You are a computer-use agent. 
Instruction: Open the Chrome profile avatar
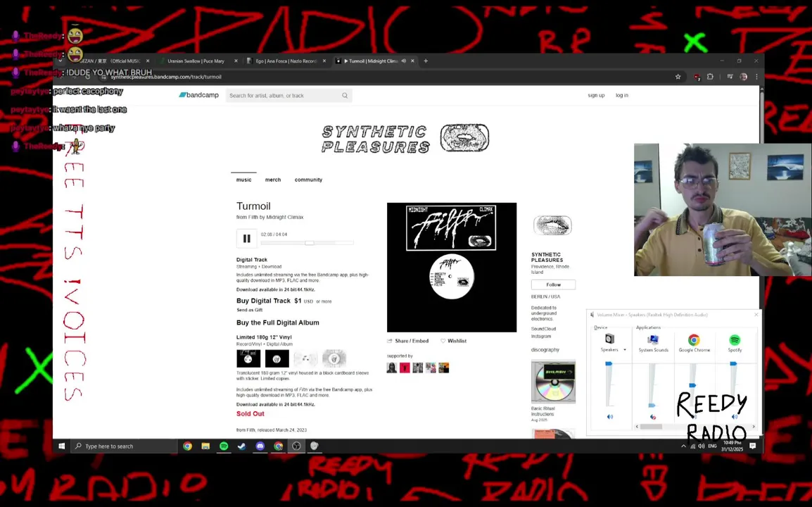[744, 77]
